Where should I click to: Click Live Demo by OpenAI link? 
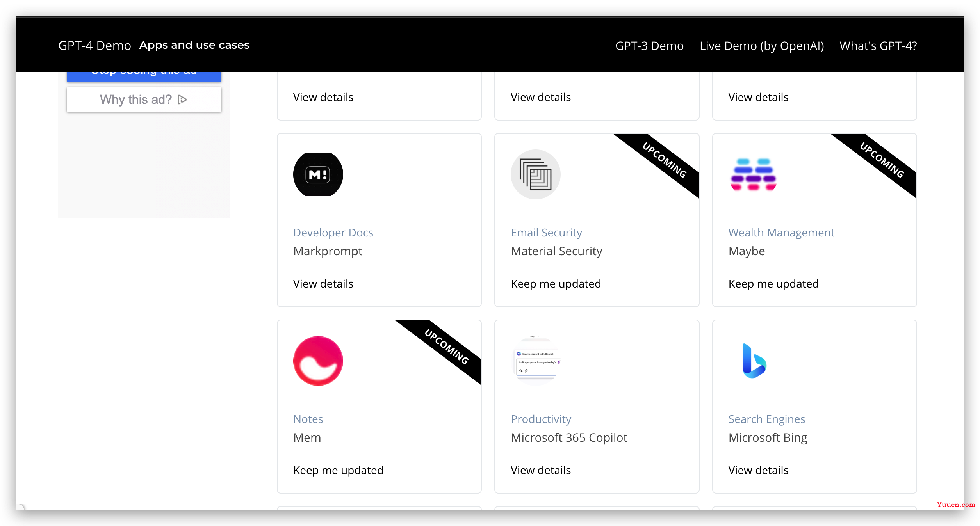[762, 45]
